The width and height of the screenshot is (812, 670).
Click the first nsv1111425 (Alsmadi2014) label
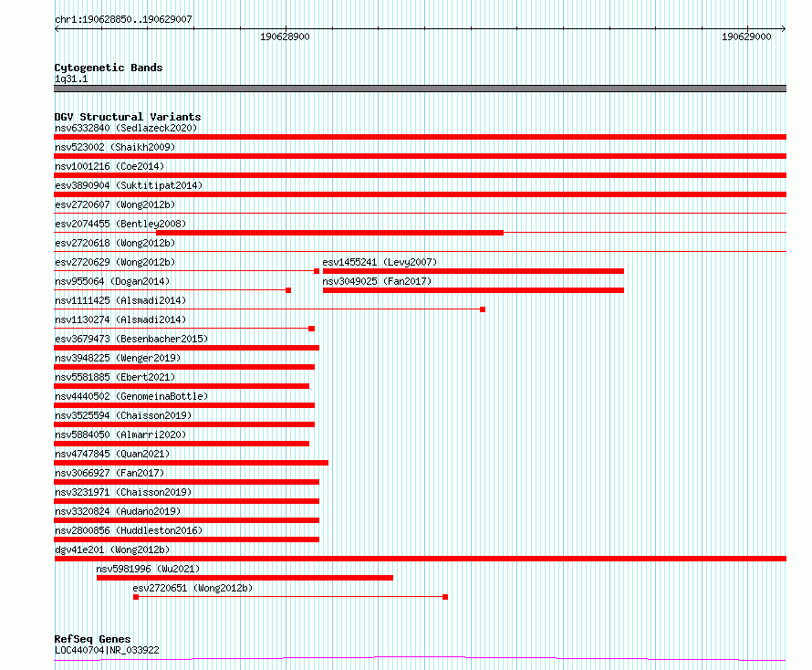[120, 300]
